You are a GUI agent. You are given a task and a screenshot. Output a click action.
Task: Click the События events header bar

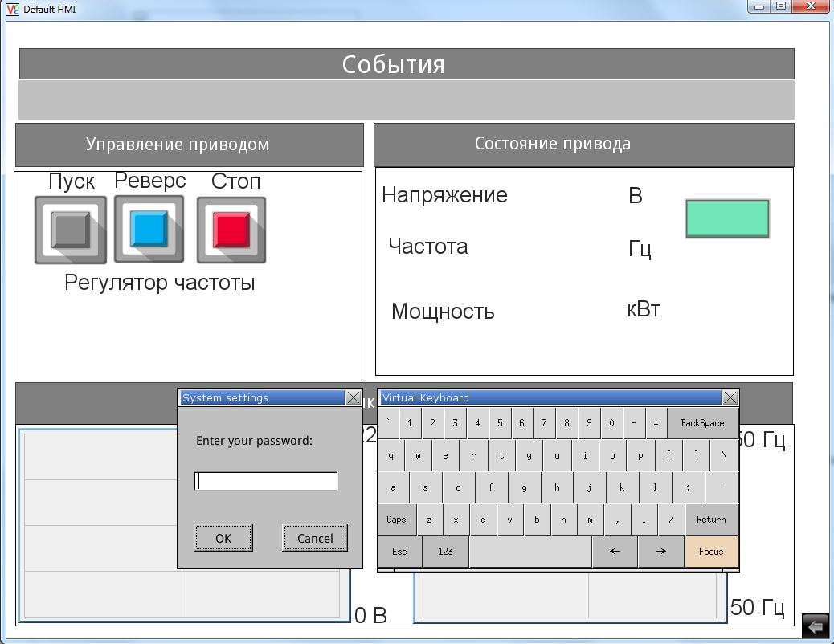407,64
